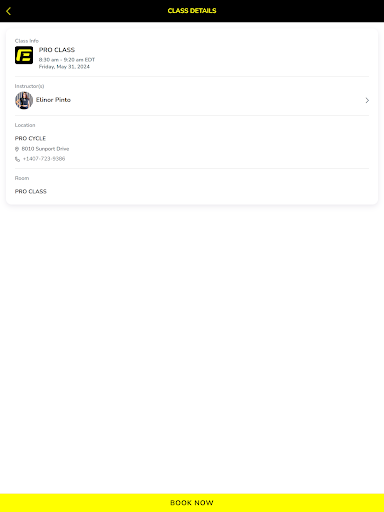Tap the Location section label
The height and width of the screenshot is (512, 384).
[25, 125]
